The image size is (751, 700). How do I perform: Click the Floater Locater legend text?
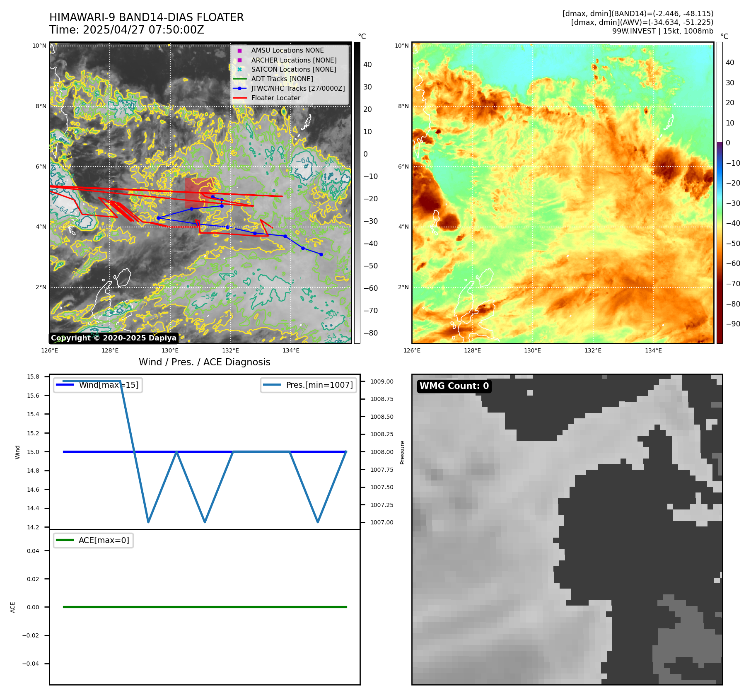point(276,98)
